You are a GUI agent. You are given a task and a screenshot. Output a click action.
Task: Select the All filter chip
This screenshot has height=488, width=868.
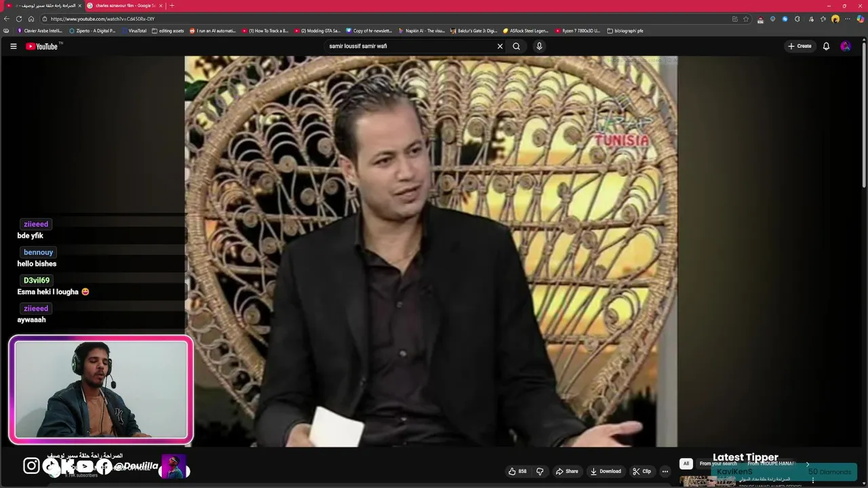686,464
